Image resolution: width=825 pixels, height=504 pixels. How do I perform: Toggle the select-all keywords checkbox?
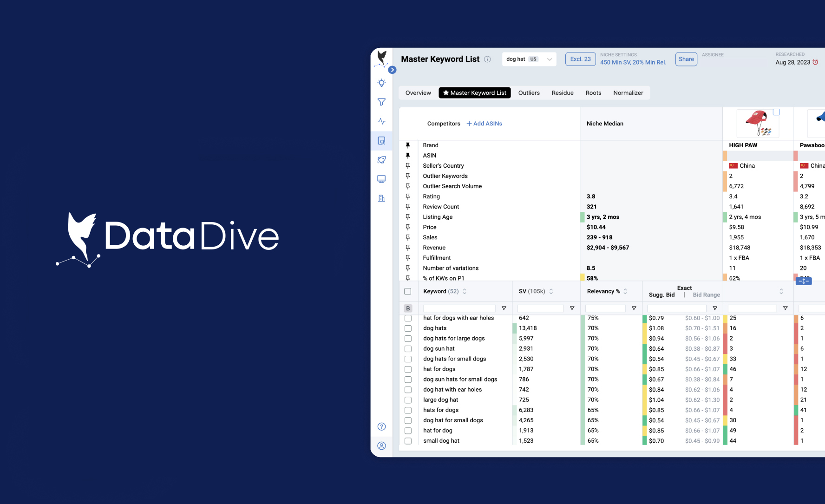407,291
